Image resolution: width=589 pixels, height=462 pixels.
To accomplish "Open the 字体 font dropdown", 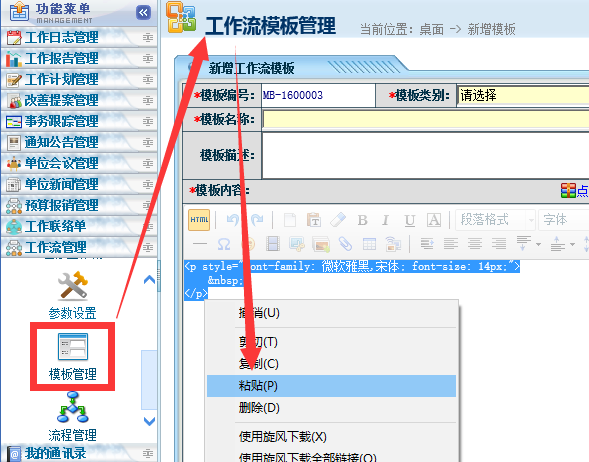I will [x=563, y=220].
